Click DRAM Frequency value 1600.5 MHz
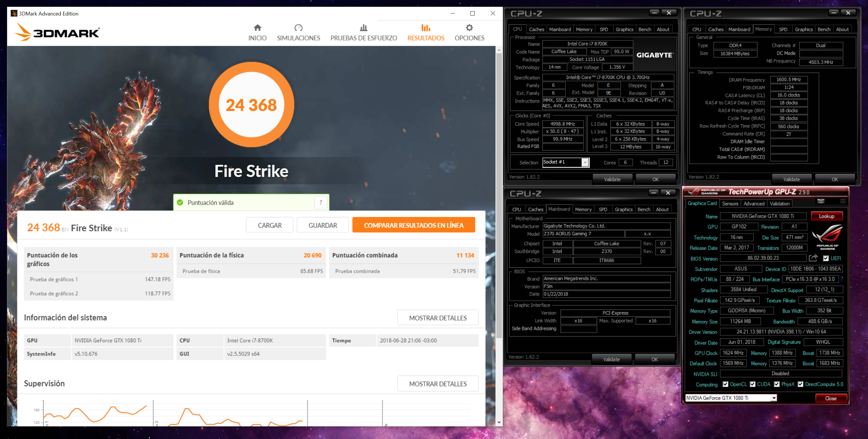The width and height of the screenshot is (868, 439). (x=788, y=80)
